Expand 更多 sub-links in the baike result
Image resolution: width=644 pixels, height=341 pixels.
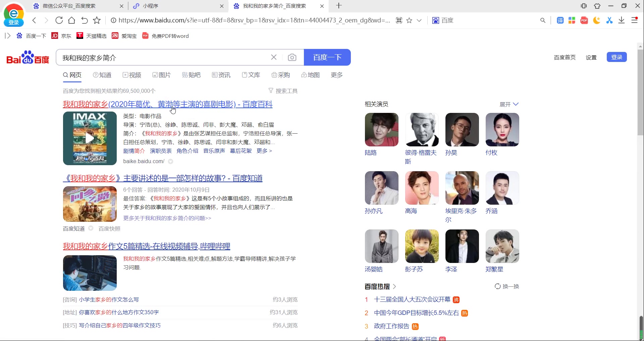(264, 151)
